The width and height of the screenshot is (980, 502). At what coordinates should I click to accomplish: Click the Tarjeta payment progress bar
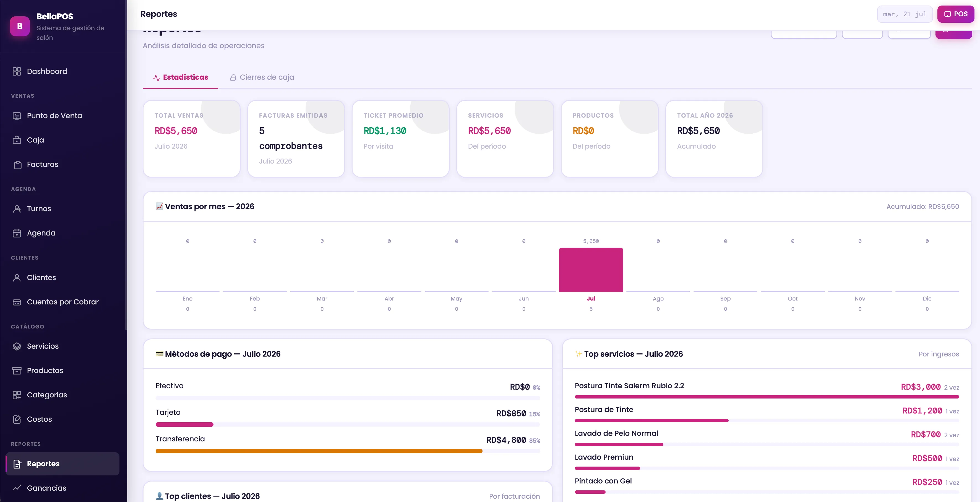(x=348, y=424)
